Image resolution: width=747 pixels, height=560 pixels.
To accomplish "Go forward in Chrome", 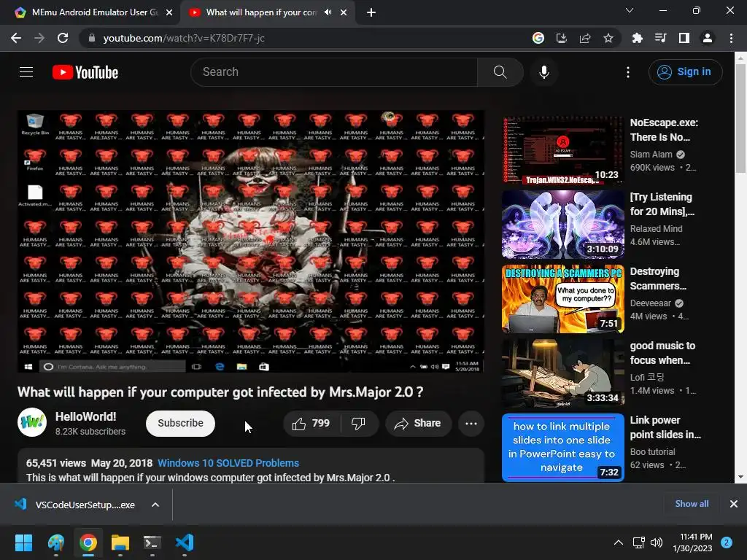I will [39, 38].
